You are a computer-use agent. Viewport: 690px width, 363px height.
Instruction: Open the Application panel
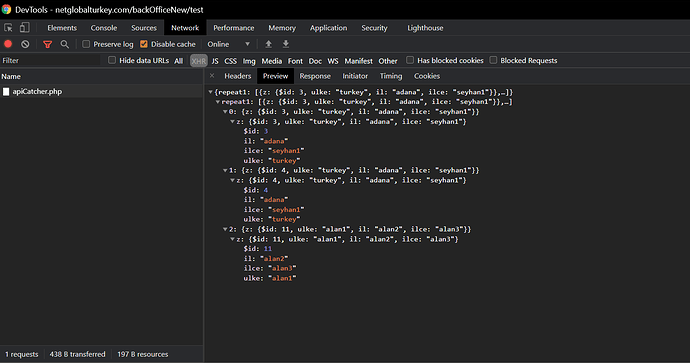(328, 28)
